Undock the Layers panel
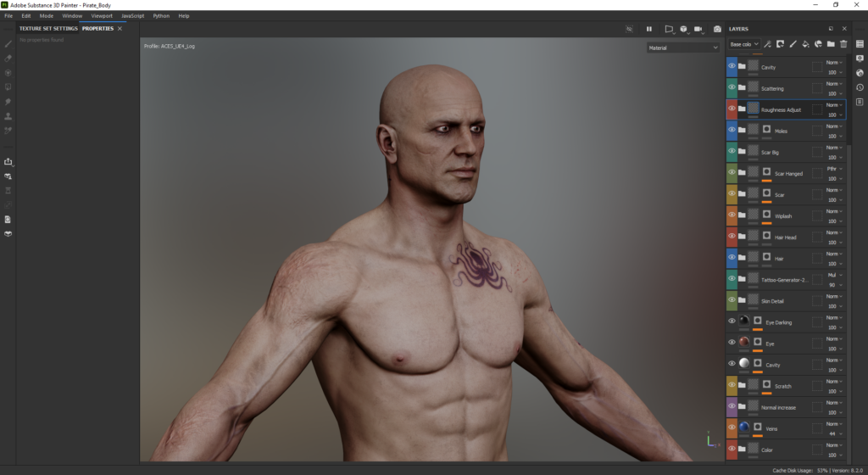Image resolution: width=868 pixels, height=475 pixels. (831, 29)
